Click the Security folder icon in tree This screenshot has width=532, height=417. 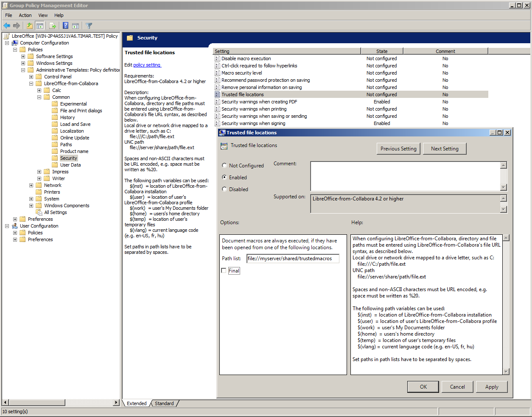point(55,158)
